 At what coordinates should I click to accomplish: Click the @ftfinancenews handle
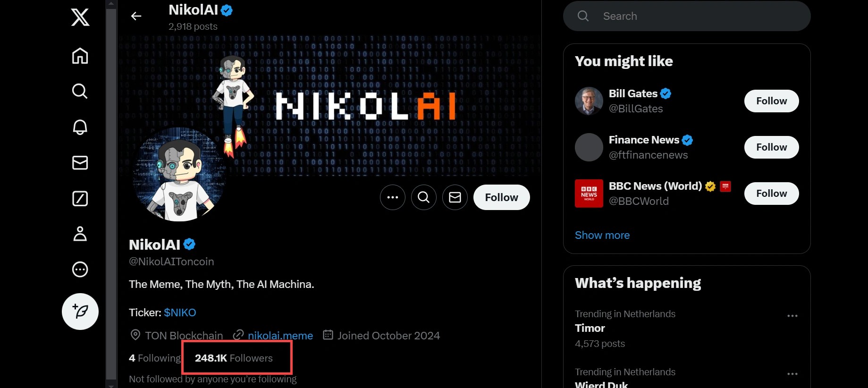pyautogui.click(x=649, y=155)
